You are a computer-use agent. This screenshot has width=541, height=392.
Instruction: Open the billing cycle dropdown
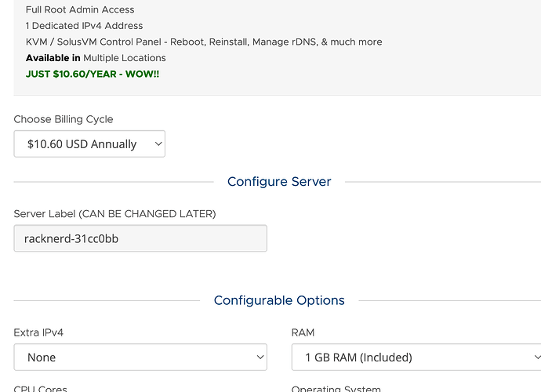(89, 144)
